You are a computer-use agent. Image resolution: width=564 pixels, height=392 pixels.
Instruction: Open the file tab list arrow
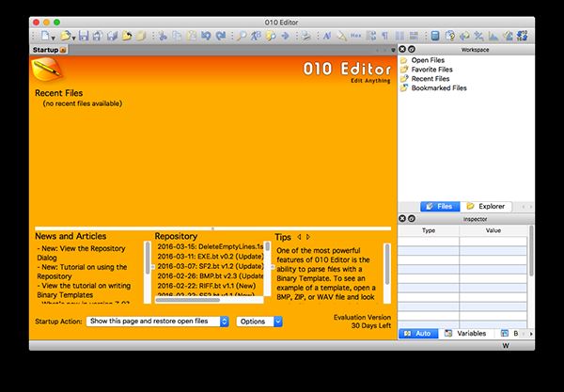pyautogui.click(x=393, y=50)
